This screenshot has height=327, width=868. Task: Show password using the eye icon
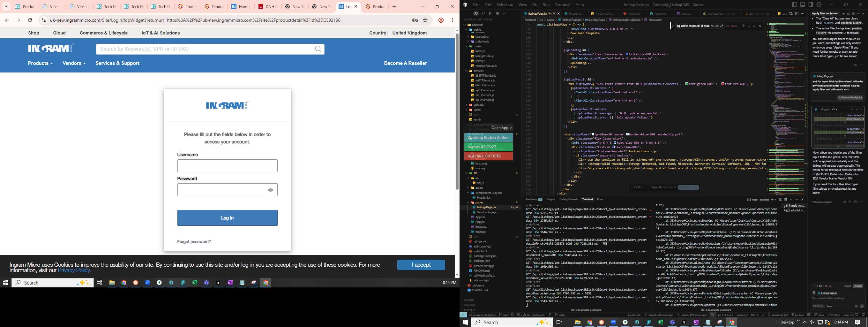point(270,190)
